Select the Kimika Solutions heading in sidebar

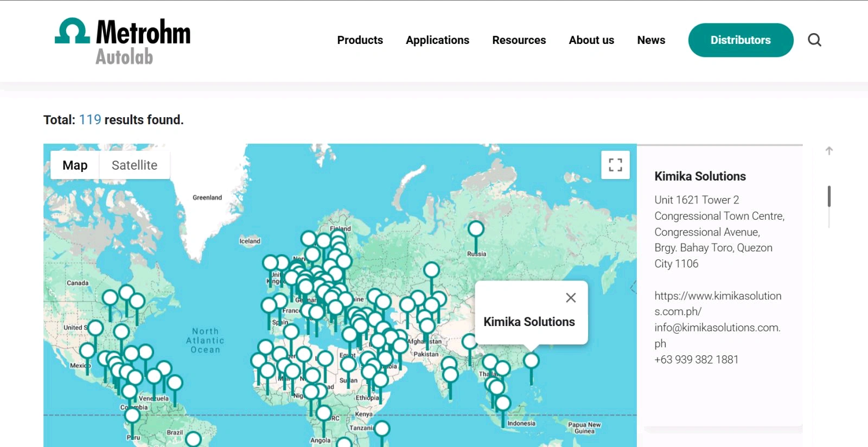pyautogui.click(x=700, y=176)
